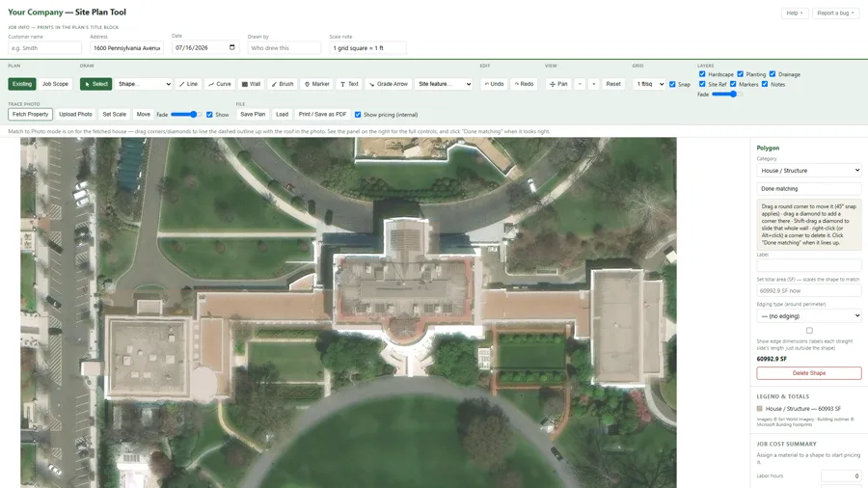Click the trace photo Move button
The height and width of the screenshot is (488, 868).
(144, 114)
